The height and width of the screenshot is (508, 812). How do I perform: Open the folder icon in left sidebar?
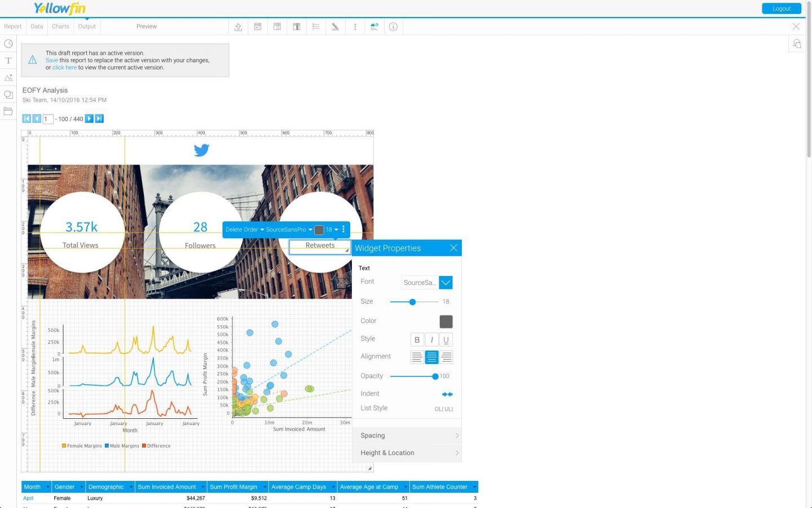(8, 111)
